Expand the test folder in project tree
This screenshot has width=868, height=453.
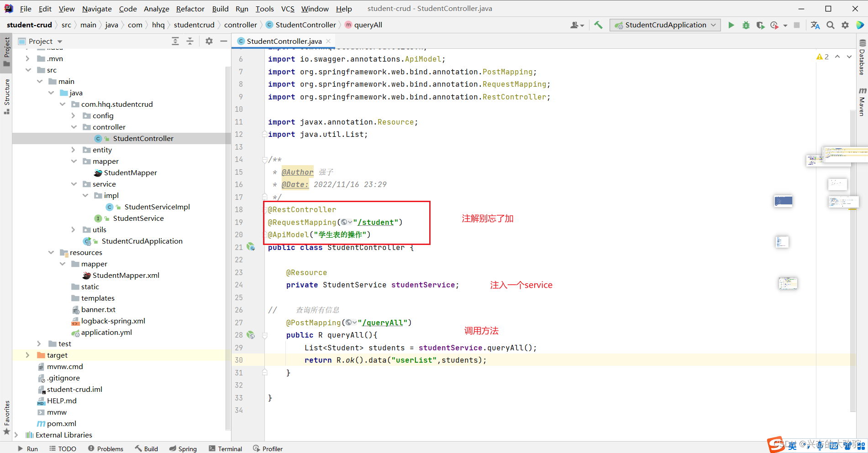point(39,344)
